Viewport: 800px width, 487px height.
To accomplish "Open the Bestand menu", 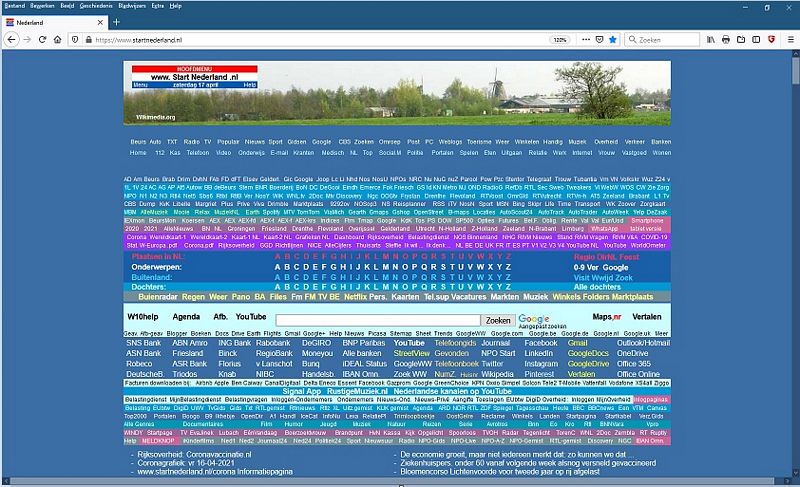I will pos(14,6).
